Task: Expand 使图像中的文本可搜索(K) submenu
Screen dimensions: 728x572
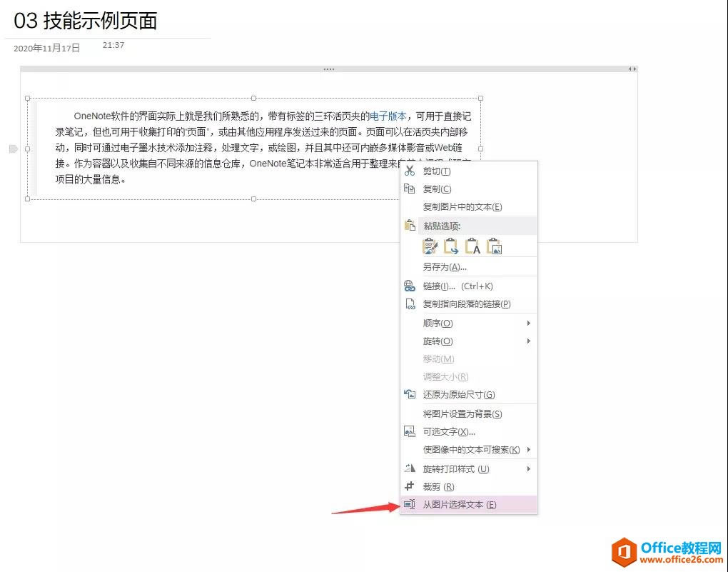Action: pyautogui.click(x=528, y=449)
